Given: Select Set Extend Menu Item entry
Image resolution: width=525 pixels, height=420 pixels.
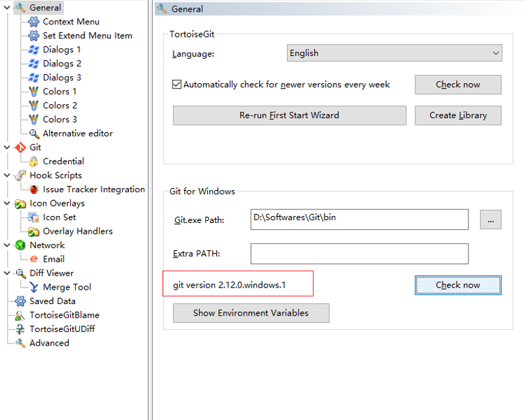Looking at the screenshot, I should [87, 35].
